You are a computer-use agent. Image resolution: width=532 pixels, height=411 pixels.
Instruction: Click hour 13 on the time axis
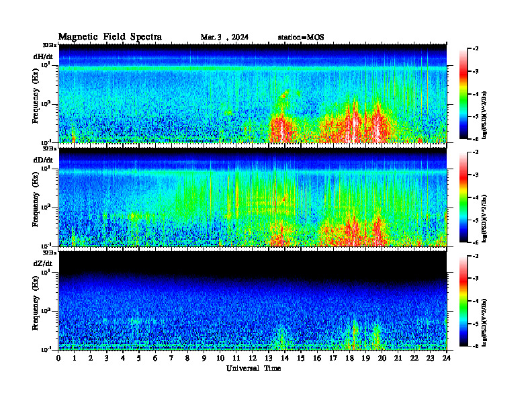269,359
